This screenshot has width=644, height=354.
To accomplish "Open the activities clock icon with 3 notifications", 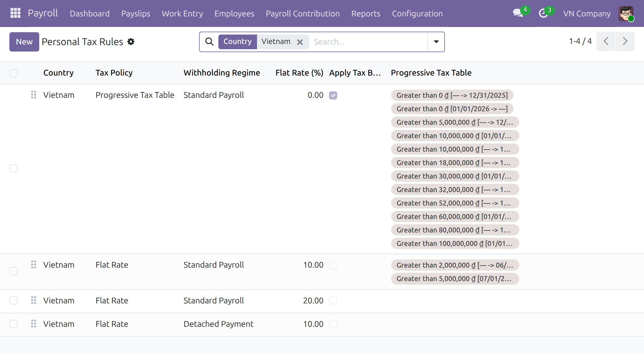I will coord(544,13).
